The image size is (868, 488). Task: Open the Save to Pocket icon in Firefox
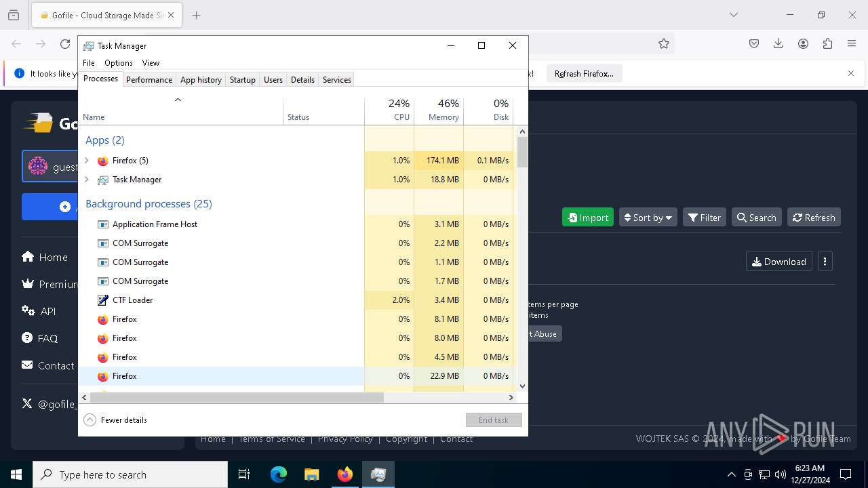click(x=754, y=43)
